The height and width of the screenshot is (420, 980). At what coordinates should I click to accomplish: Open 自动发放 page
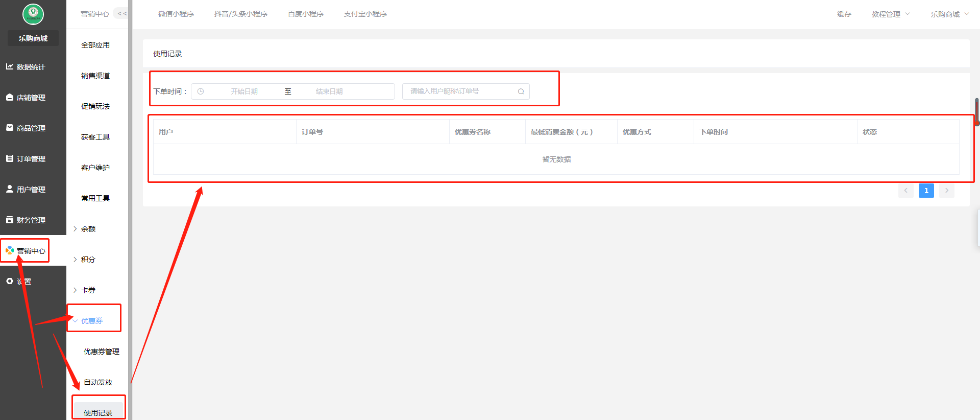pos(98,382)
